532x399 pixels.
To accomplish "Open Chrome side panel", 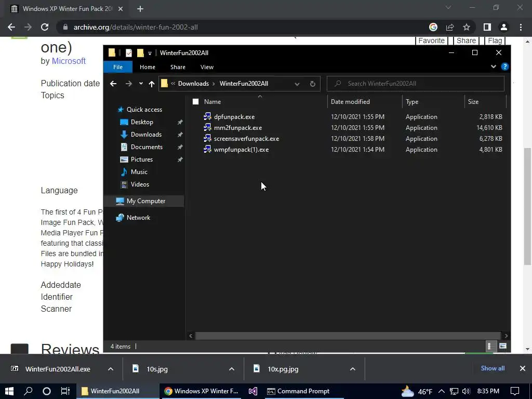I will [487, 27].
